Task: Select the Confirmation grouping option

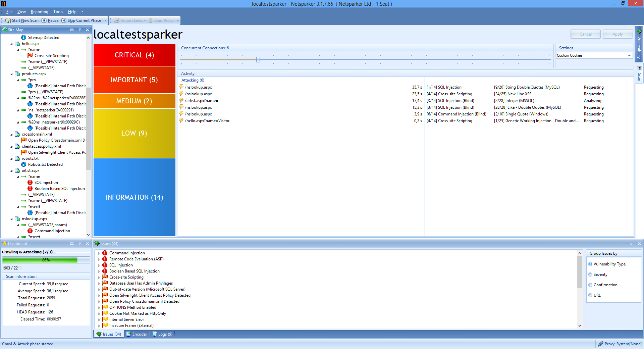Action: pos(590,285)
